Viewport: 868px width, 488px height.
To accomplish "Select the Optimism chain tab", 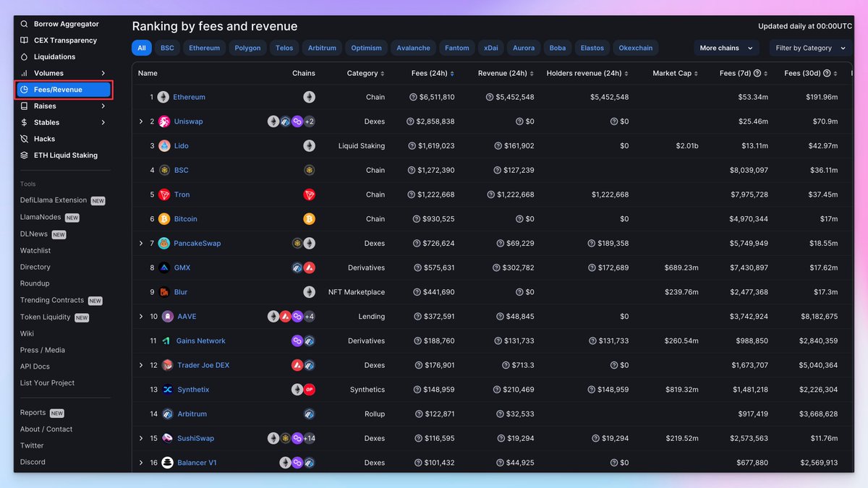I will pyautogui.click(x=367, y=48).
